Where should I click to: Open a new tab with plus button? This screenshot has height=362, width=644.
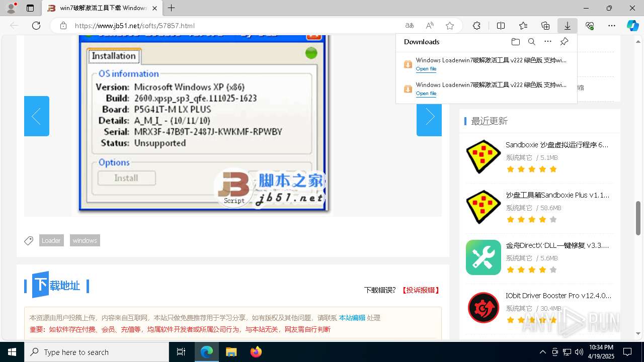point(172,8)
